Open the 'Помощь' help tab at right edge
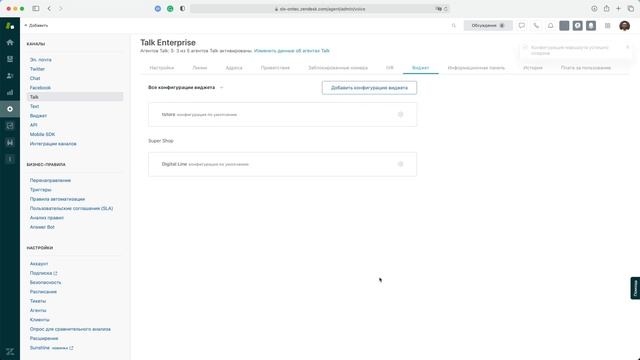 [635, 288]
